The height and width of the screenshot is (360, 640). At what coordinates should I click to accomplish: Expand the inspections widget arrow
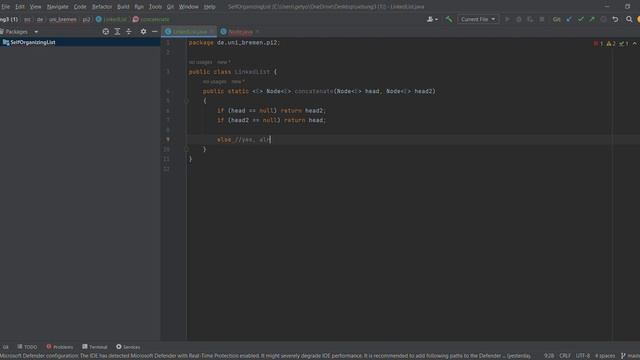634,43
